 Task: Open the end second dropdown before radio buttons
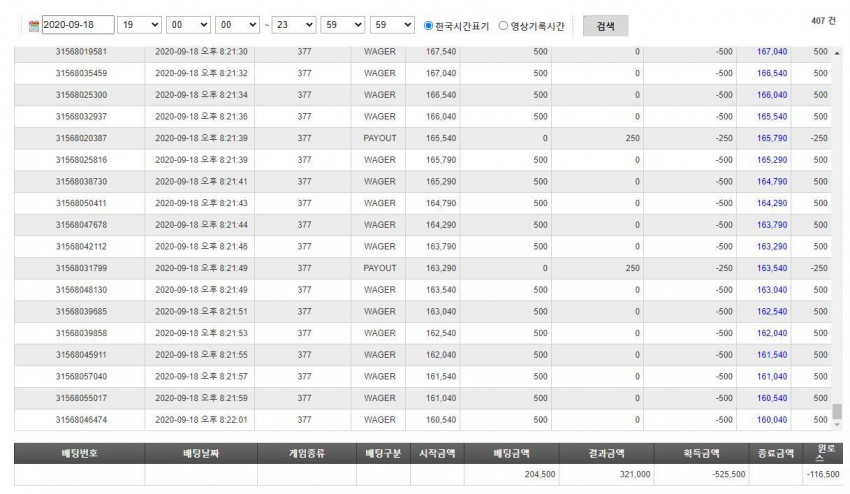click(x=392, y=25)
